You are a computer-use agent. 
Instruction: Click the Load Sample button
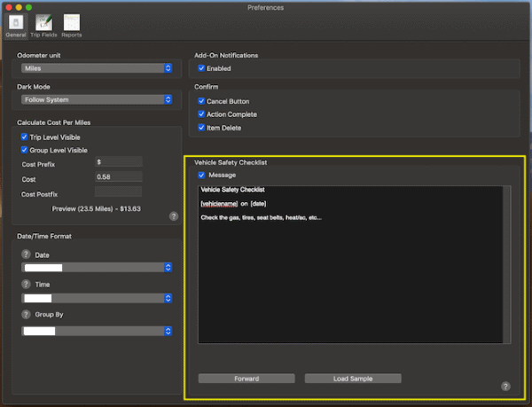pos(353,379)
